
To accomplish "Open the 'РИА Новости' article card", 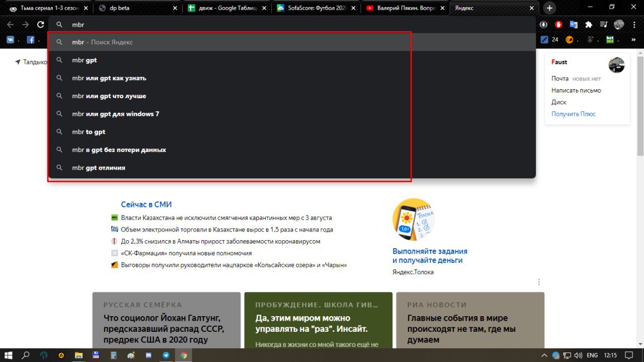I will (470, 320).
